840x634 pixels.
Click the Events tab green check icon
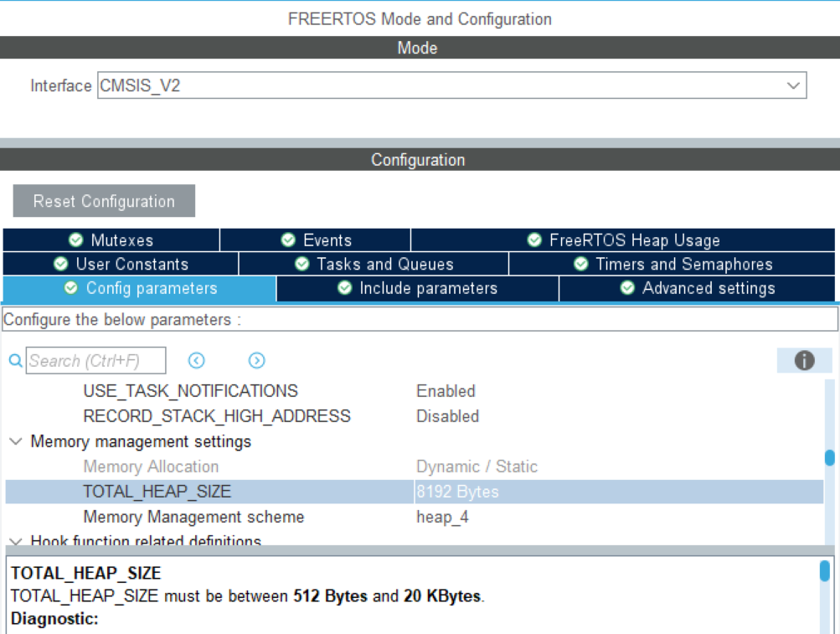point(288,240)
